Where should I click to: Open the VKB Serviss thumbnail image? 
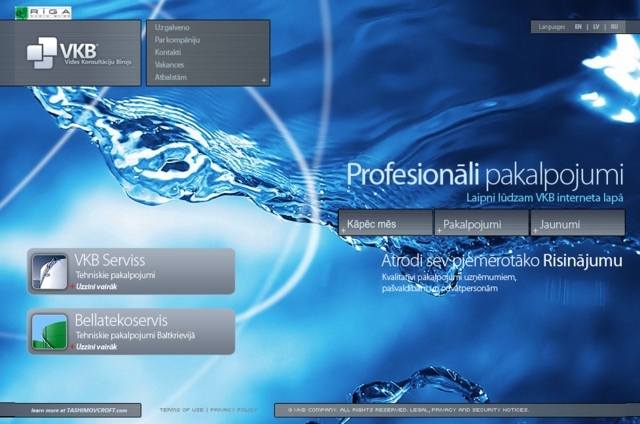49,271
